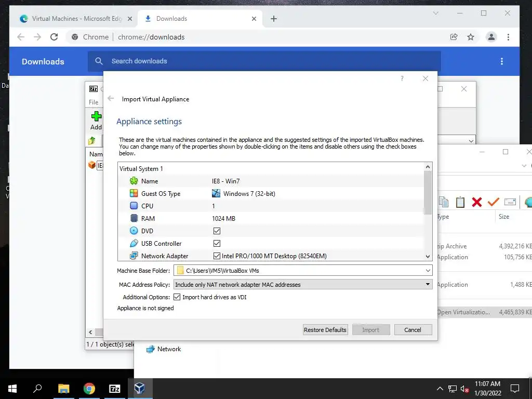
Task: Show hidden system tray icons
Action: coord(440,389)
